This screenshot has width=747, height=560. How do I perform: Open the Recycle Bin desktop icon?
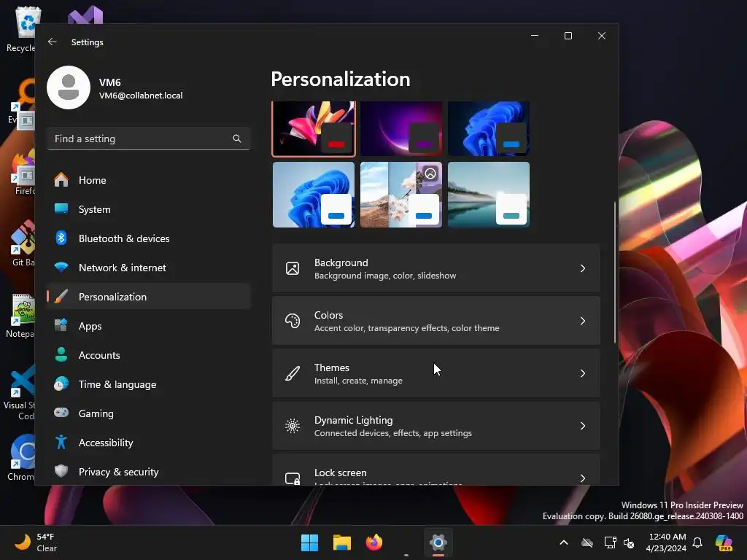point(21,29)
